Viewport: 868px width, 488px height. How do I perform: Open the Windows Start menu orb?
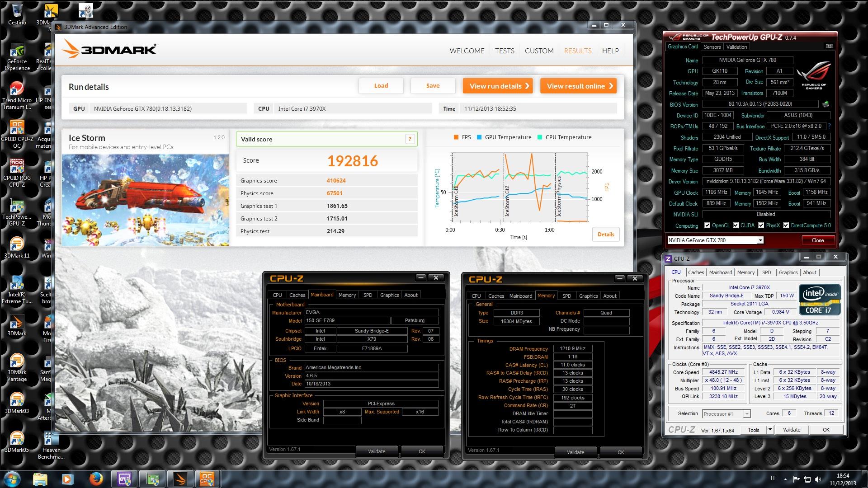(12, 479)
